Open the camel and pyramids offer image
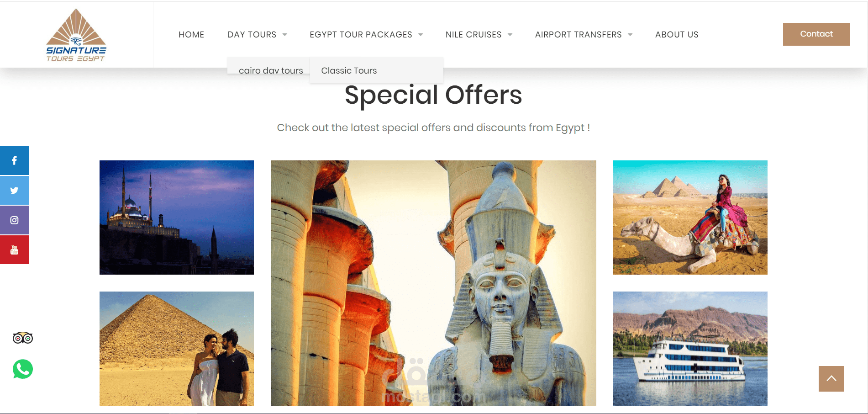 690,218
